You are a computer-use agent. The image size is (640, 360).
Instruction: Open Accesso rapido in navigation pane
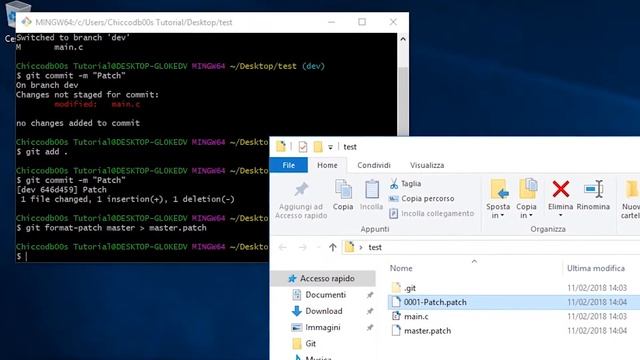tap(327, 278)
